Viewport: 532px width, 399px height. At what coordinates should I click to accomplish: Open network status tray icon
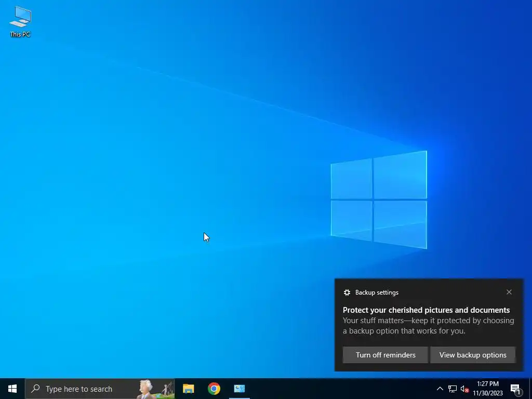(x=453, y=389)
